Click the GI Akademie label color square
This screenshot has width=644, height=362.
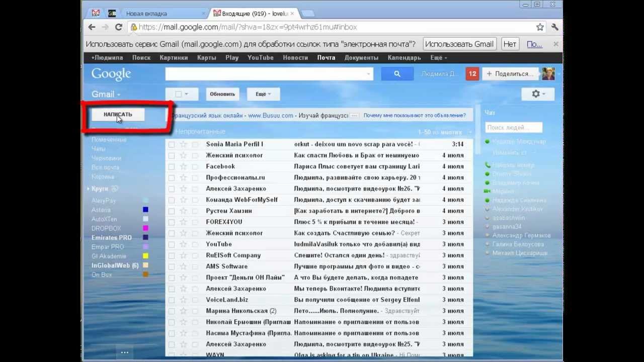[x=145, y=256]
